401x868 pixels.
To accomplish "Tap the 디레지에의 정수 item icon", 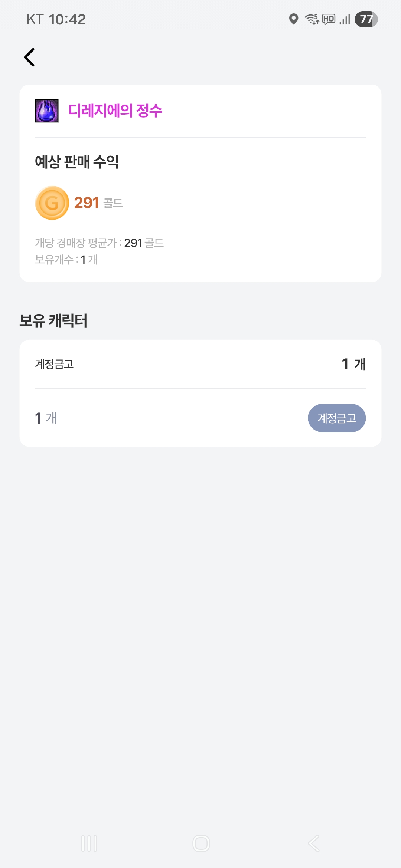I will coord(47,111).
